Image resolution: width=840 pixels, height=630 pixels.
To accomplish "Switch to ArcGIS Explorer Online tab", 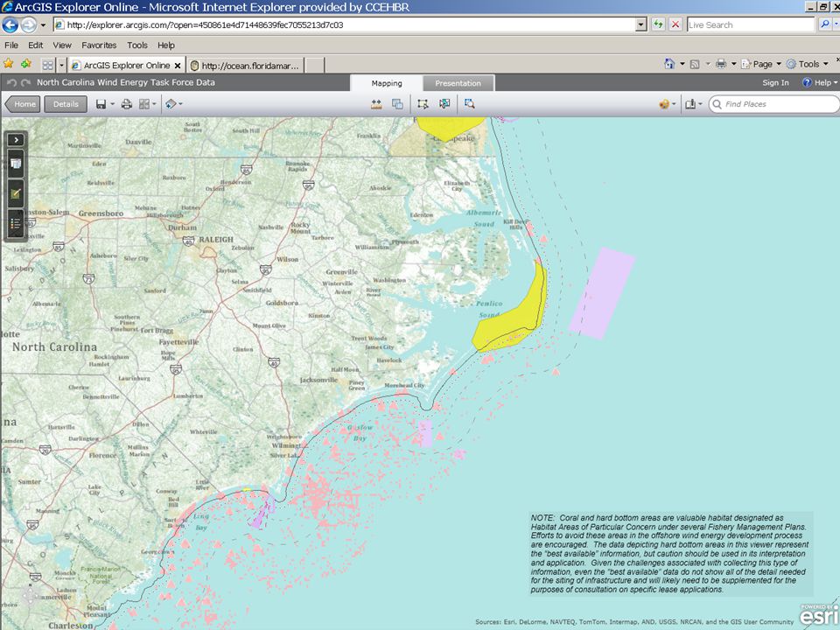I will pyautogui.click(x=126, y=66).
